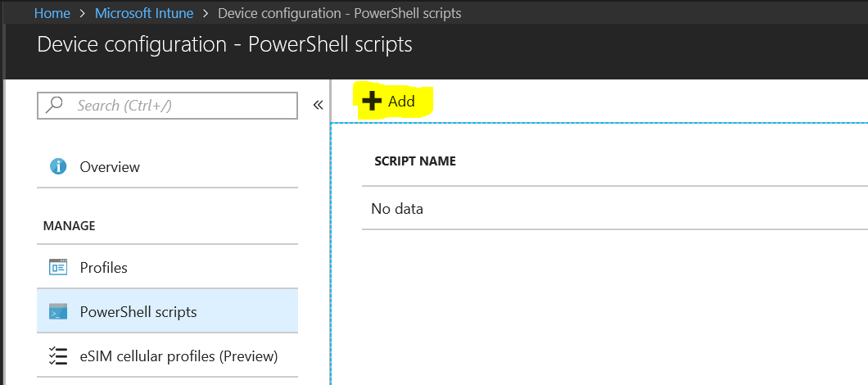
Task: Select the PowerShell scripts menu item
Action: tap(167, 311)
